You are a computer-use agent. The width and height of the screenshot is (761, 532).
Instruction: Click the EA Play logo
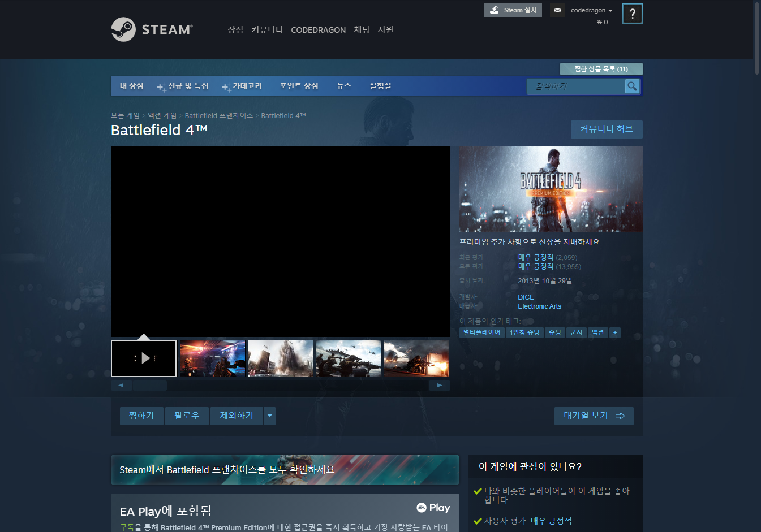click(x=433, y=508)
